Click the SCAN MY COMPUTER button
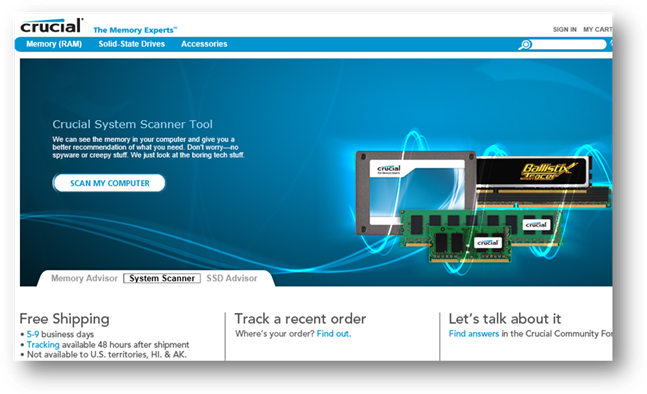This screenshot has height=394, width=647. click(109, 183)
